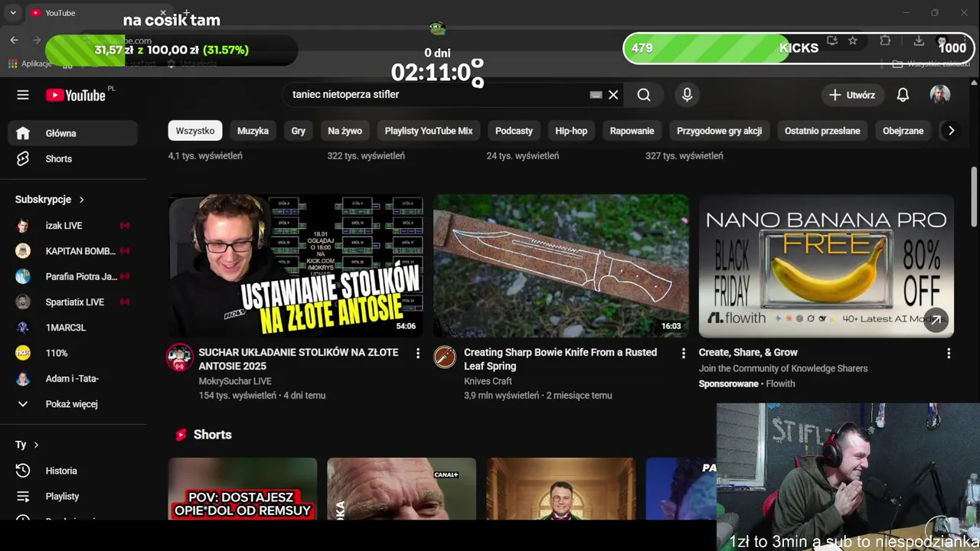
Task: Click the external link arrow on banana ad
Action: point(936,321)
